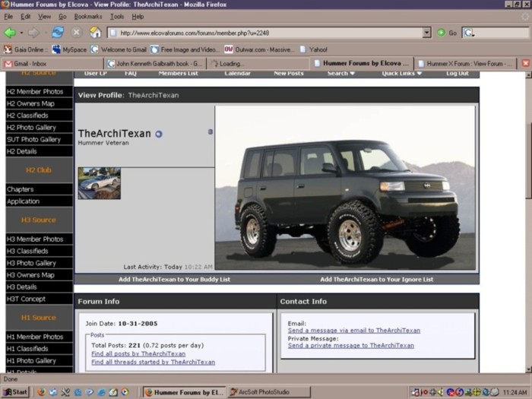Send a private message to TheArchiTexan
The image size is (532, 399).
tap(351, 346)
